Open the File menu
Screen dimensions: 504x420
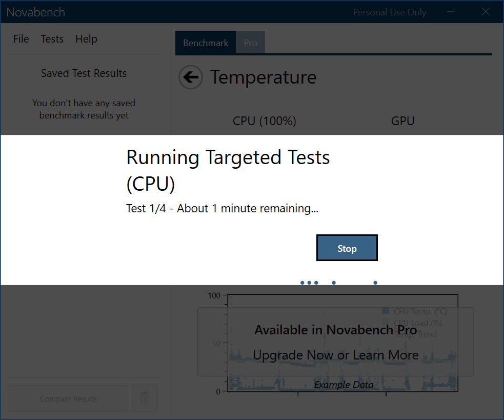point(21,39)
